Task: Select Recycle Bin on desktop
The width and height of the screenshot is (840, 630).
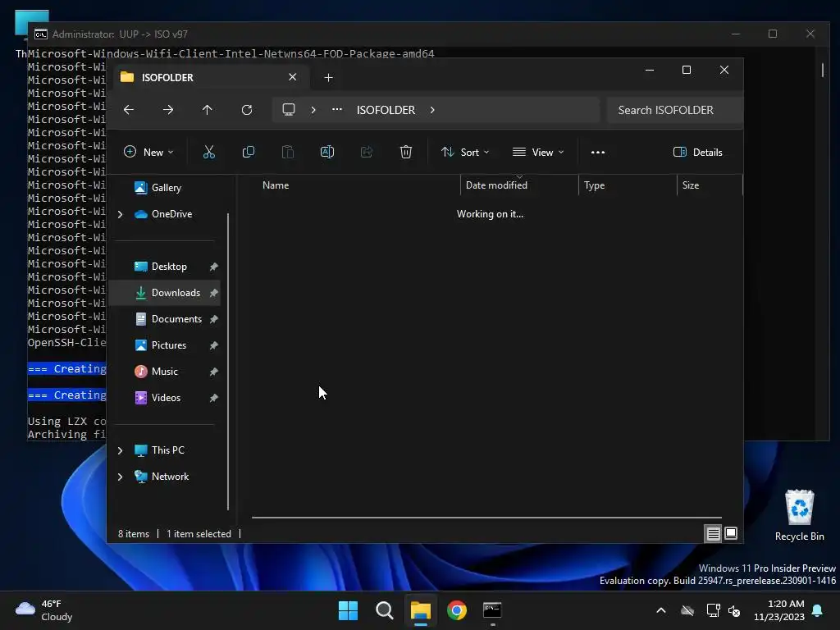Action: click(x=799, y=515)
